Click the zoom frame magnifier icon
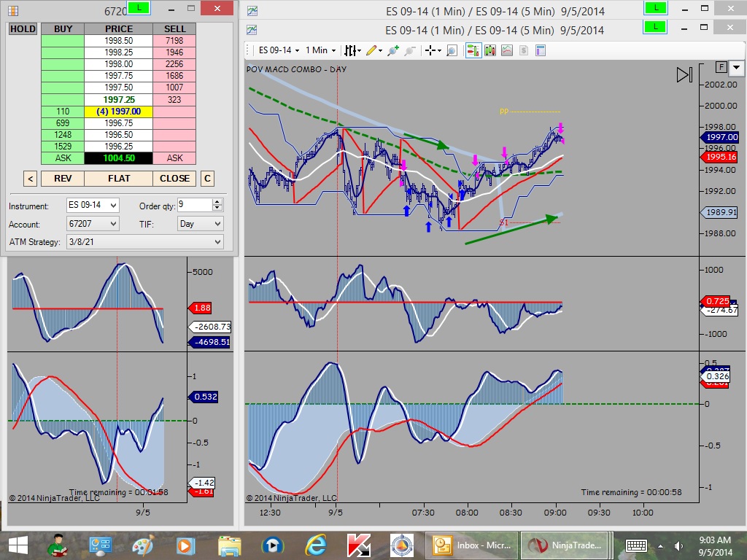 (x=452, y=50)
